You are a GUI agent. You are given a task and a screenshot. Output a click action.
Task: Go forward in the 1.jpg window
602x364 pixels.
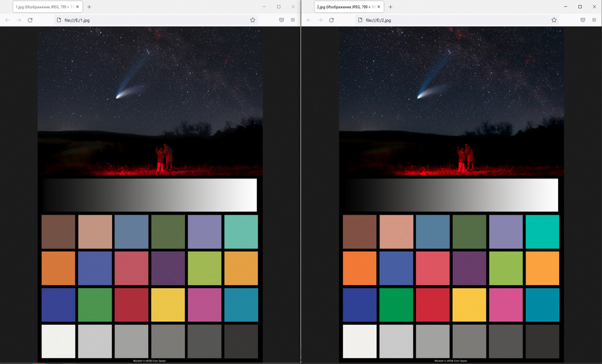click(19, 20)
